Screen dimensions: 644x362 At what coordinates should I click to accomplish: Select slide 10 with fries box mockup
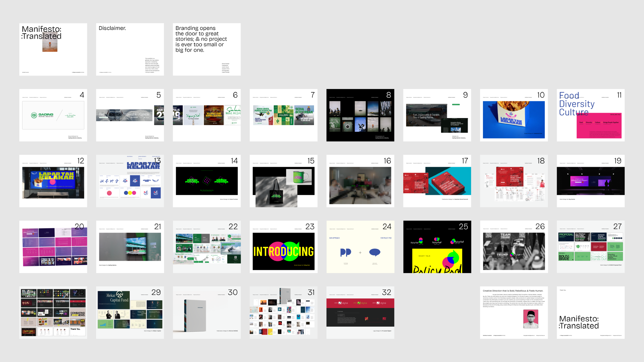[514, 115]
